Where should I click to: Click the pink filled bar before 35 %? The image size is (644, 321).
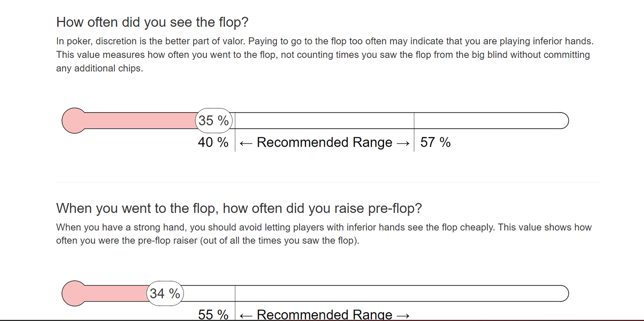[141, 121]
